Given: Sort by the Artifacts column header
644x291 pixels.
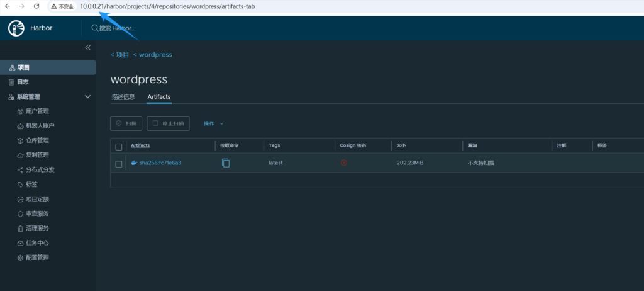Looking at the screenshot, I should click(x=140, y=145).
